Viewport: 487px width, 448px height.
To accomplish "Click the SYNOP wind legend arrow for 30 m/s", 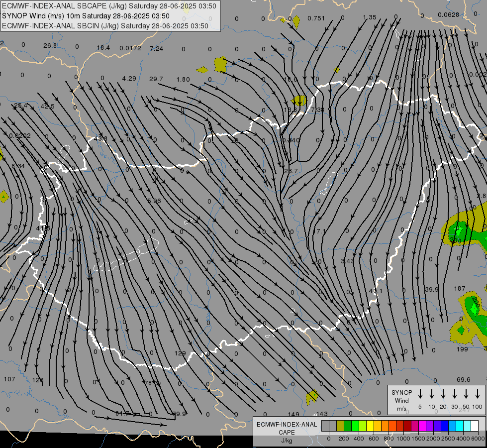I will pos(454,394).
